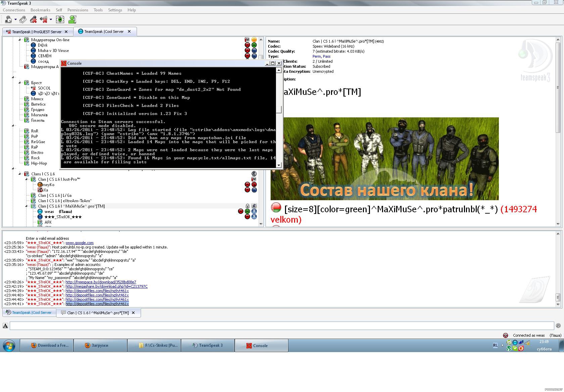This screenshot has height=392, width=564.
Task: Collapse the Брест channel
Action: coord(20,83)
